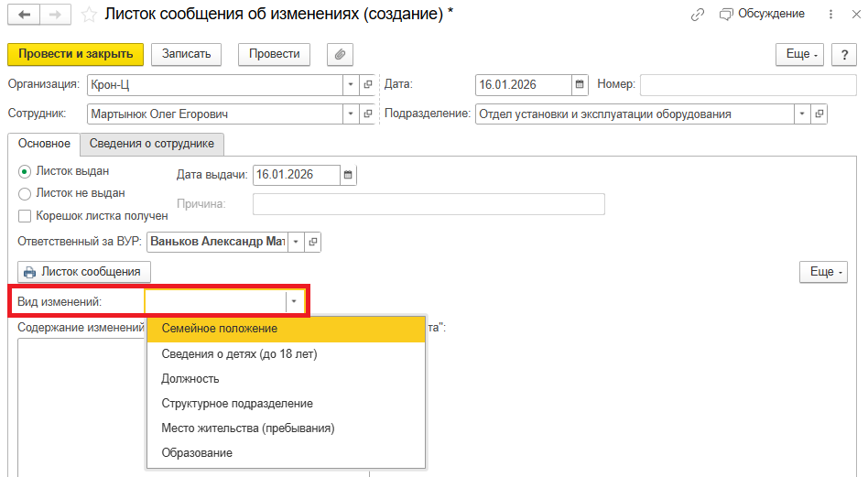
Task: Copy link using the chain icon
Action: 699,15
